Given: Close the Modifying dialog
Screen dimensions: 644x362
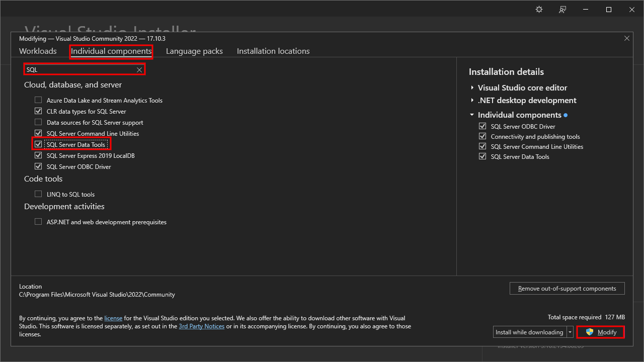Looking at the screenshot, I should 627,38.
